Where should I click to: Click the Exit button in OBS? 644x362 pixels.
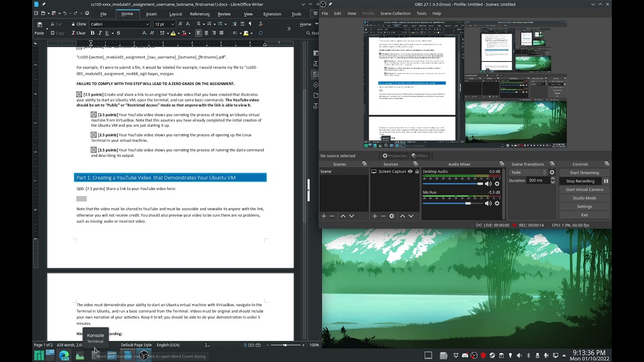point(584,215)
